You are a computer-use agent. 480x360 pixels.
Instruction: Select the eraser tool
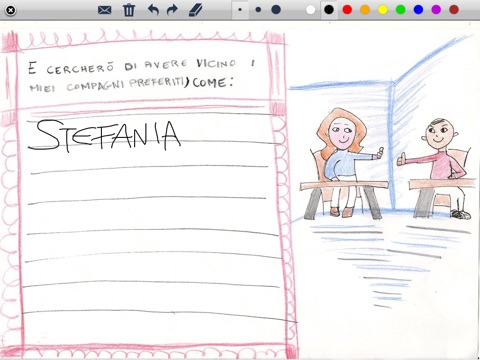(196, 10)
